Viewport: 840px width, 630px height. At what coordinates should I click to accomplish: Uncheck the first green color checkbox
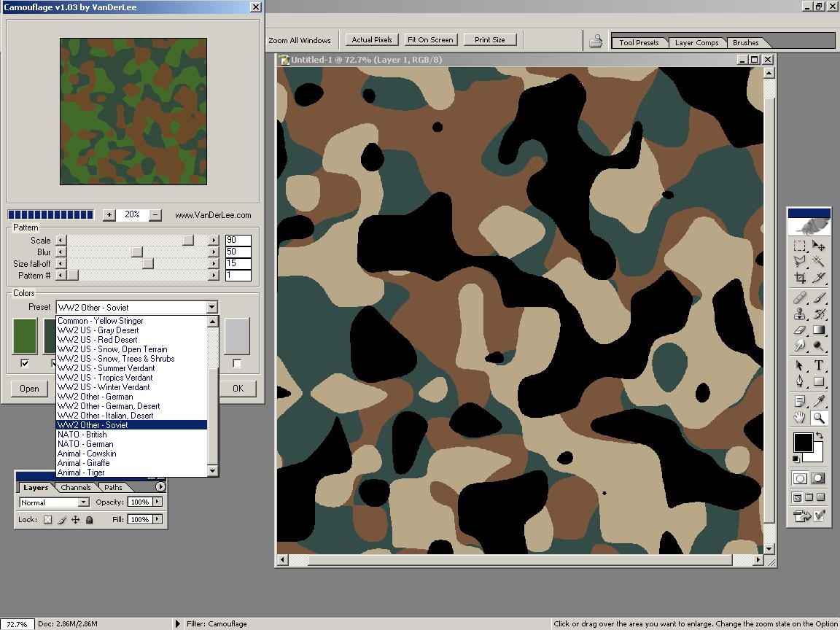tap(26, 363)
